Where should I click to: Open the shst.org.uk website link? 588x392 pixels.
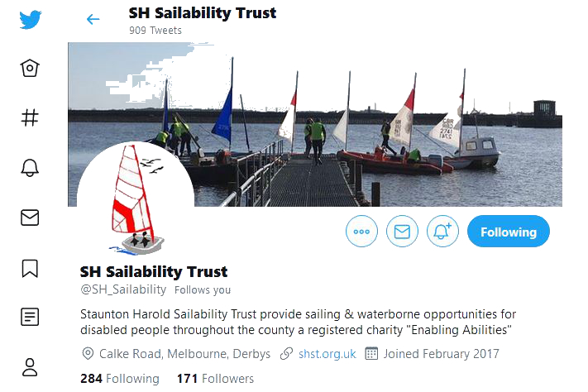click(x=327, y=354)
